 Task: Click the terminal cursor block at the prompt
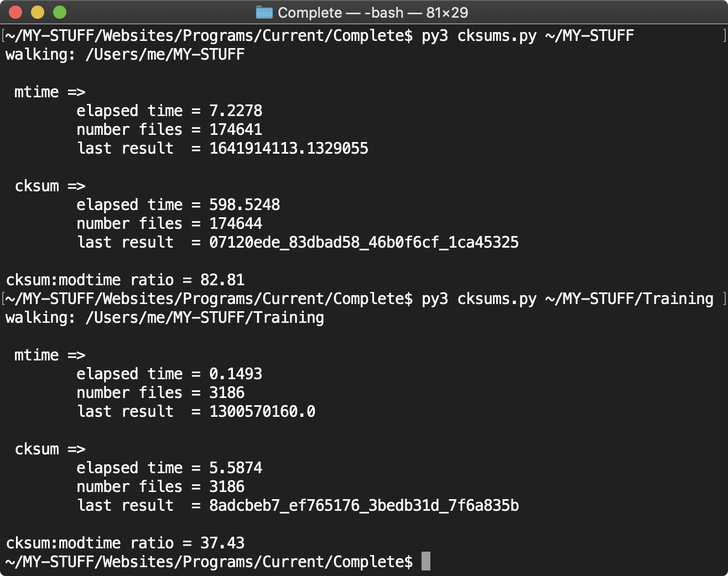coord(425,561)
